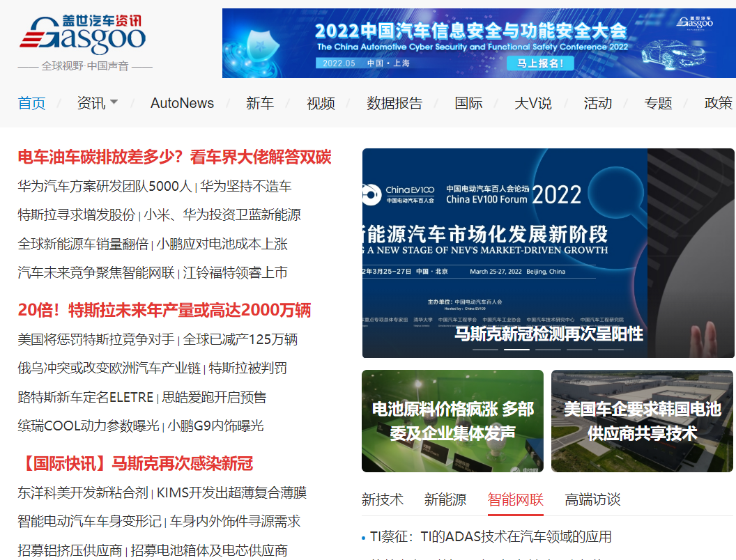This screenshot has height=560, width=736.
Task: Open 招募铝挤压供应商 link
Action: click(x=70, y=550)
